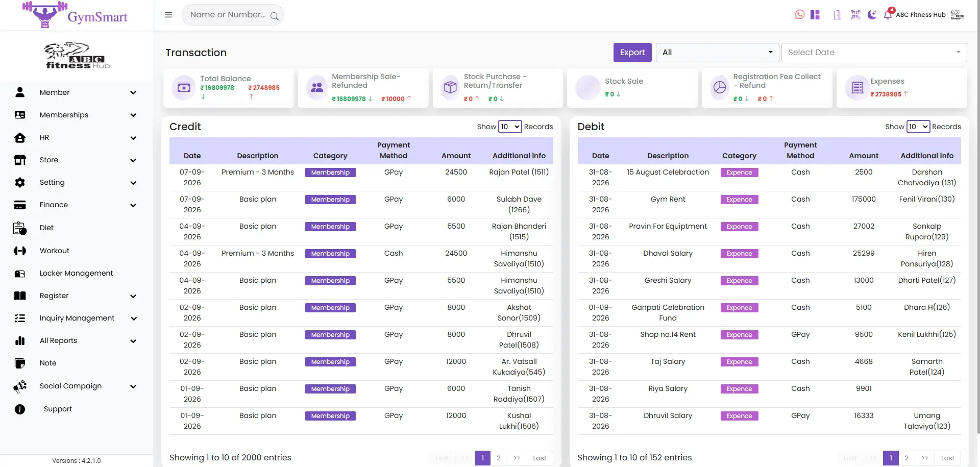Click the ABC Fitness Hub profile avatar
The width and height of the screenshot is (980, 467).
(x=957, y=15)
